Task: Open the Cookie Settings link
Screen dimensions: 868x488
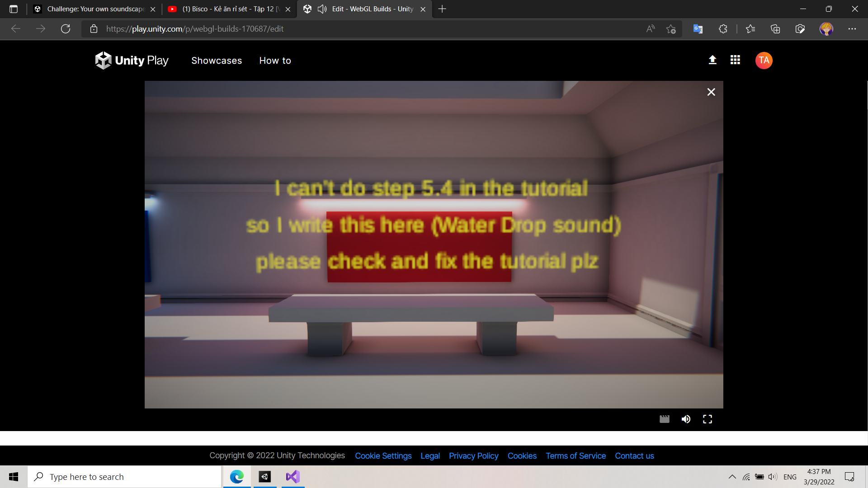Action: 383,455
